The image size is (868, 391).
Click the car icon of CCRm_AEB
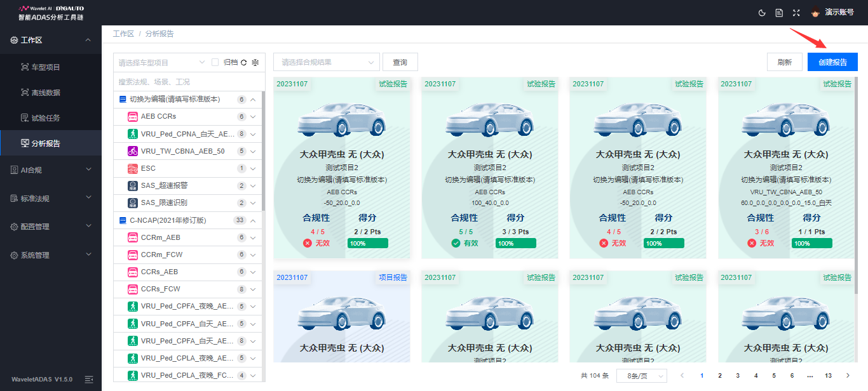point(133,237)
